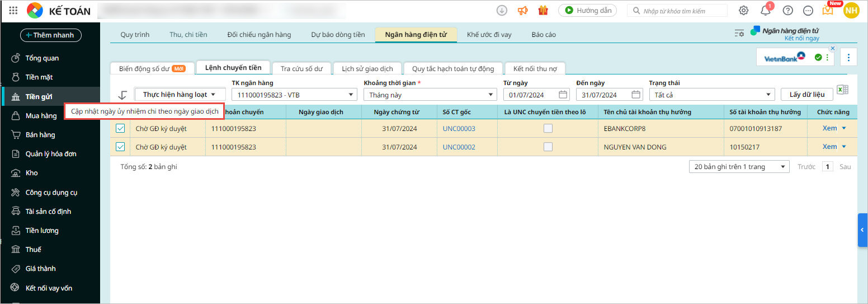Click the help question mark icon
The height and width of the screenshot is (304, 868).
787,10
